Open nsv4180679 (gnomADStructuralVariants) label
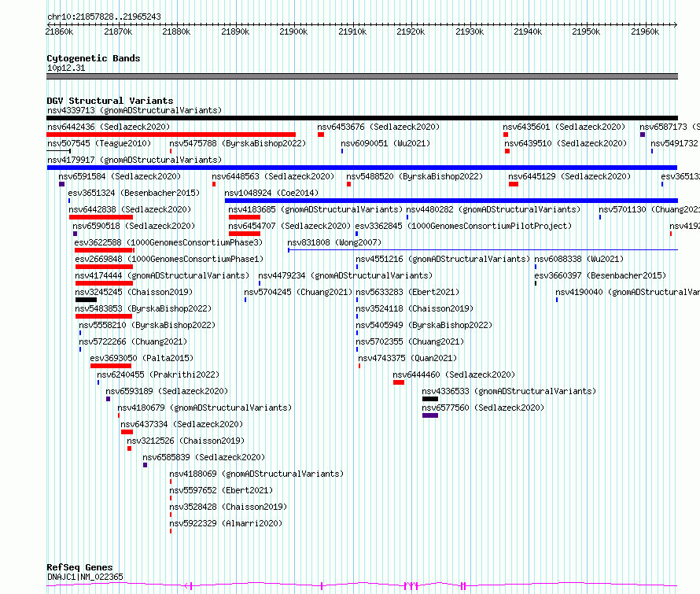Screen dimensions: 700x594 [x=205, y=408]
